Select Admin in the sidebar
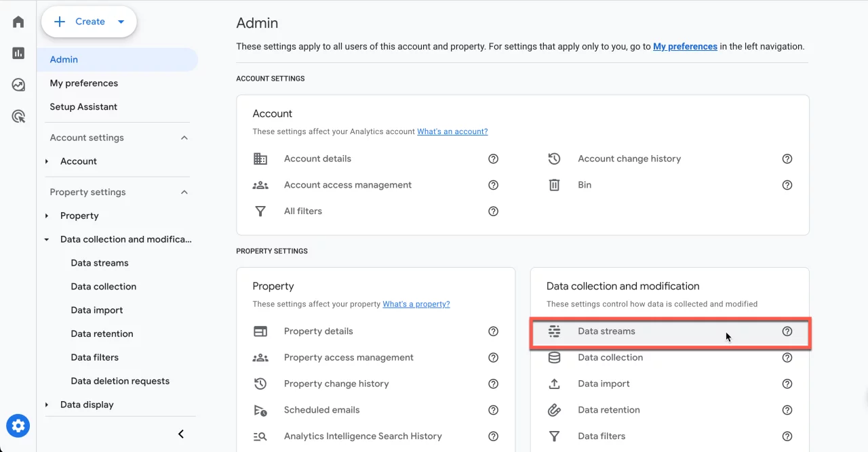This screenshot has width=868, height=452. pyautogui.click(x=117, y=60)
